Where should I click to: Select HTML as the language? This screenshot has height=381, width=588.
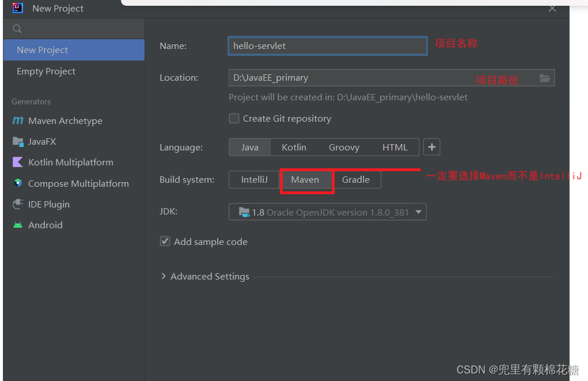tap(395, 147)
